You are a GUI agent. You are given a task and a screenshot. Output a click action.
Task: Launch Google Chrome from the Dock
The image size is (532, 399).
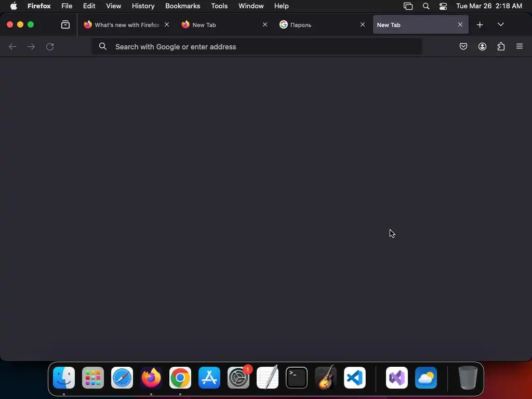pyautogui.click(x=180, y=378)
